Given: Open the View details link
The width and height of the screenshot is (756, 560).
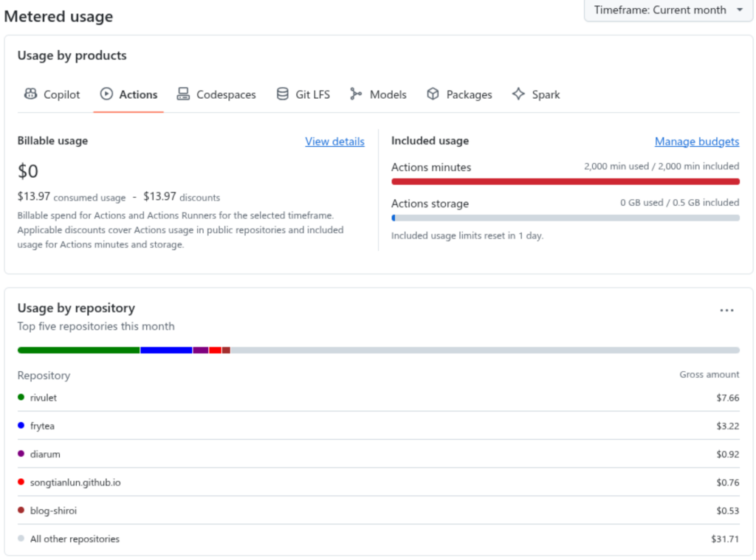Looking at the screenshot, I should click(334, 141).
